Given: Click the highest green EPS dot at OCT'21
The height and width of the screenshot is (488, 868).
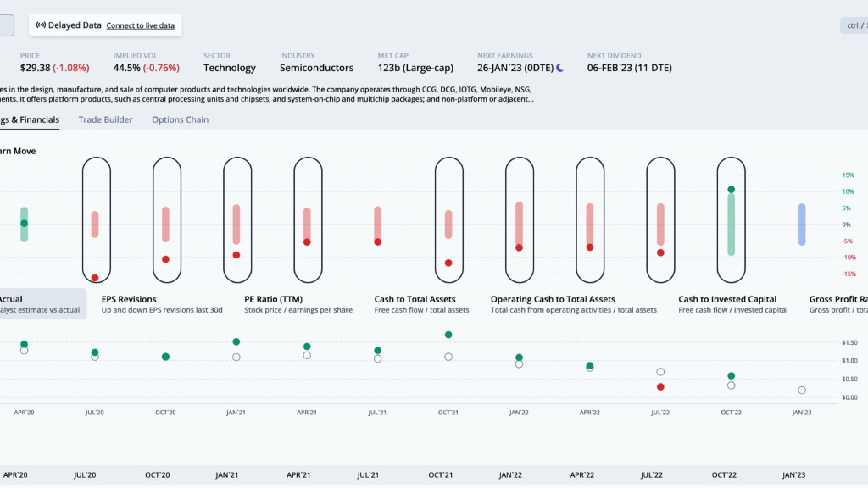Looking at the screenshot, I should pyautogui.click(x=448, y=335).
